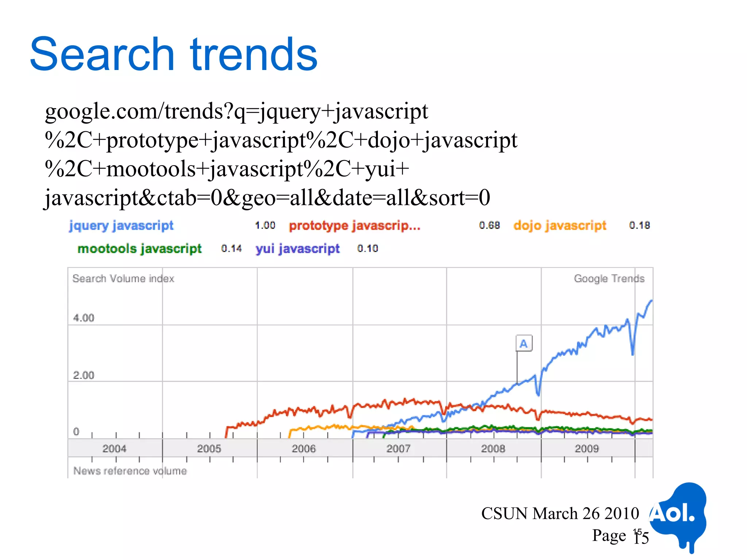Click the news flag marker 'A'
Viewport: 747px width, 560px height.
(x=524, y=343)
